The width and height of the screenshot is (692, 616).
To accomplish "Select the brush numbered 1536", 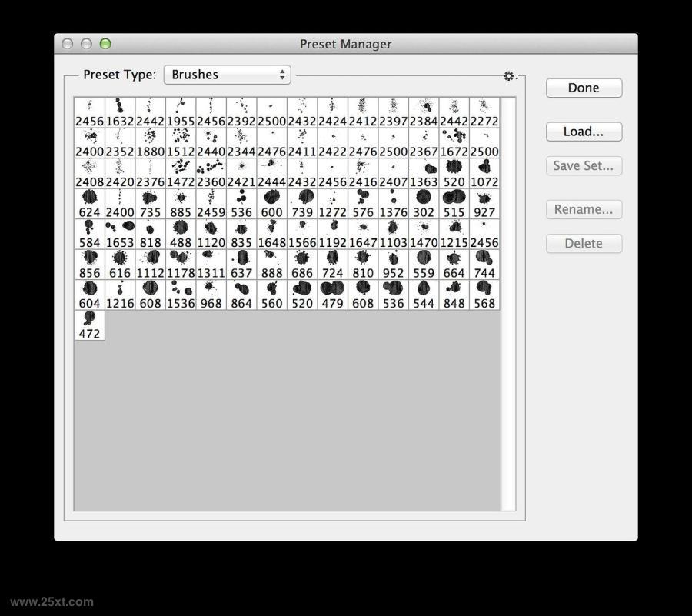I will point(181,295).
